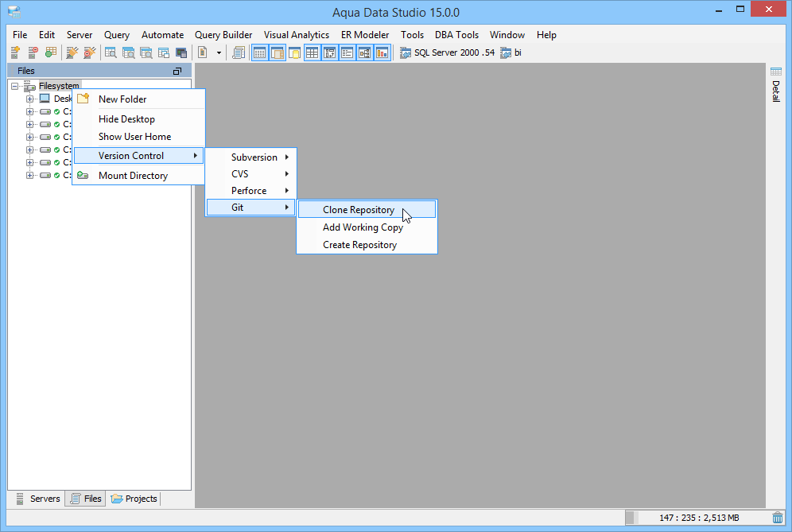The height and width of the screenshot is (532, 792).
Task: Open the Server menu
Action: coord(80,35)
